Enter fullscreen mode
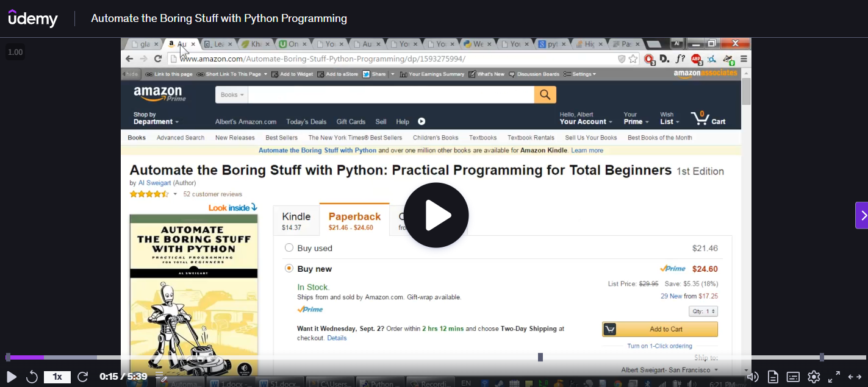The image size is (868, 387). [x=834, y=377]
